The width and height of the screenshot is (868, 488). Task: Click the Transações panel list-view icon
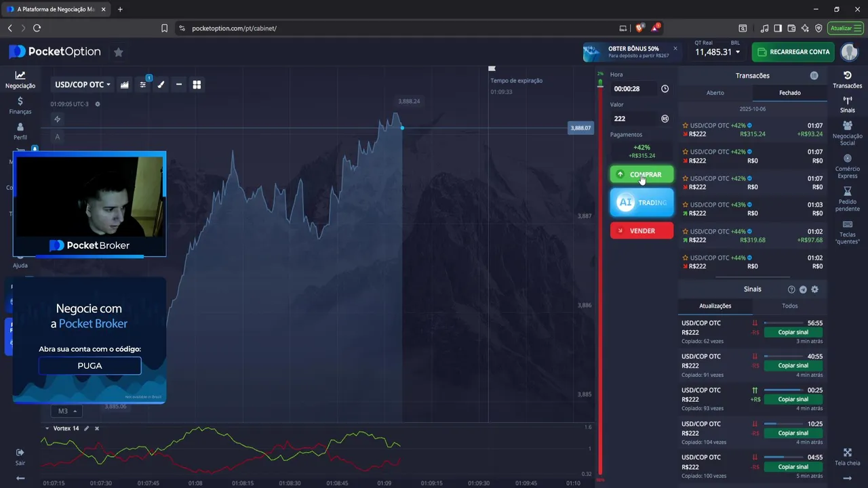(x=814, y=76)
